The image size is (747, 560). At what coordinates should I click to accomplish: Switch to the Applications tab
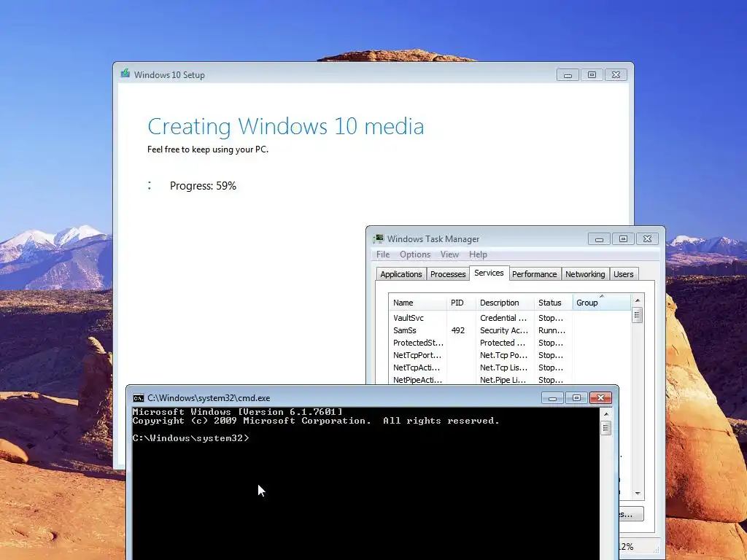pos(401,274)
